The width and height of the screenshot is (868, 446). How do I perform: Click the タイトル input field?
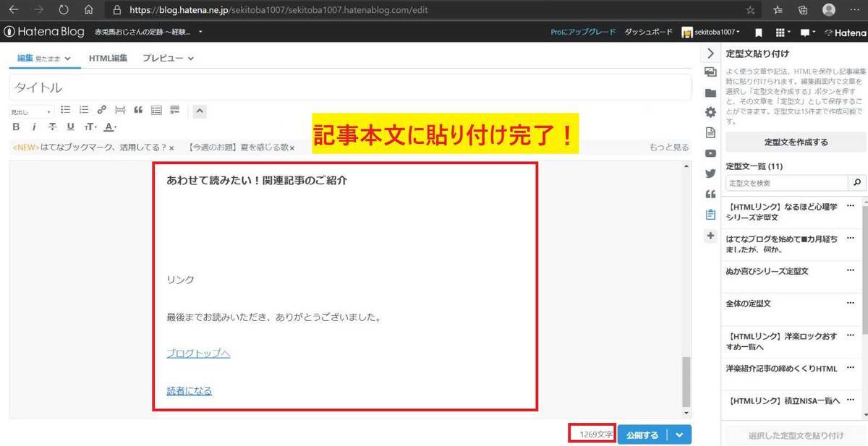[x=350, y=87]
